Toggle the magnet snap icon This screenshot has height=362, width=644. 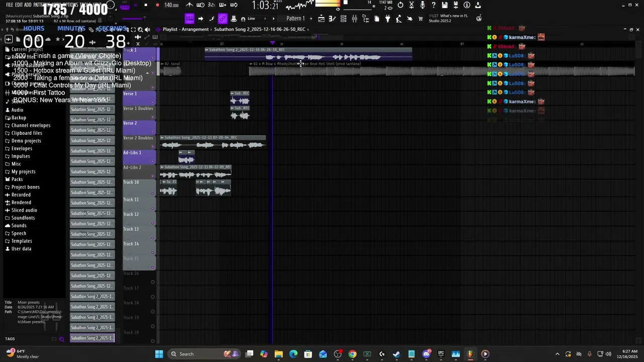click(x=243, y=19)
